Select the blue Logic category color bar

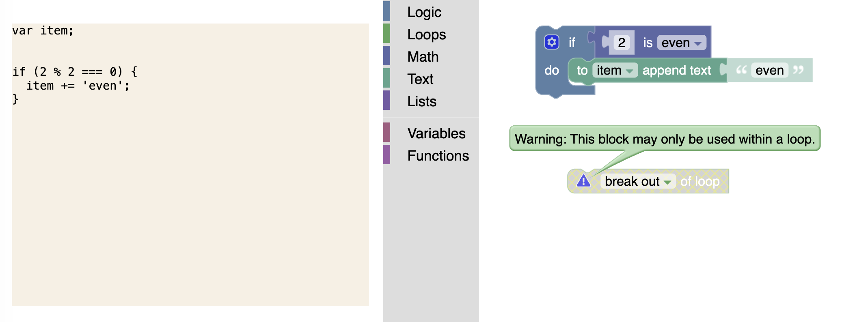387,11
